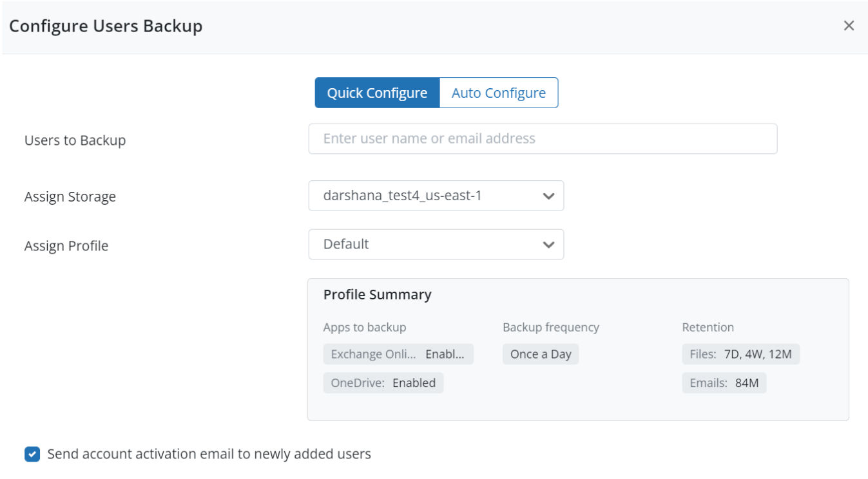The height and width of the screenshot is (479, 868).
Task: Click the 'Send account activation email' label text
Action: coord(209,455)
